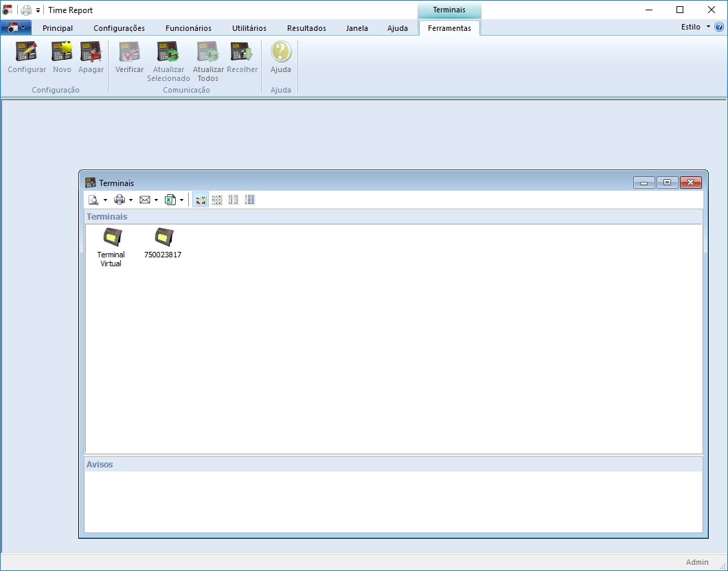Select terminal 750023817
The height and width of the screenshot is (571, 728).
click(x=163, y=237)
